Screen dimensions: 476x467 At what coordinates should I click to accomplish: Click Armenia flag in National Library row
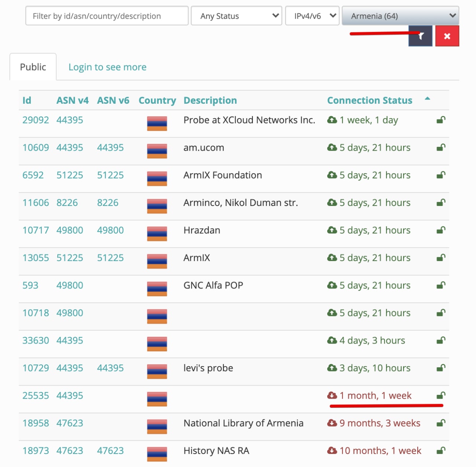pos(157,426)
